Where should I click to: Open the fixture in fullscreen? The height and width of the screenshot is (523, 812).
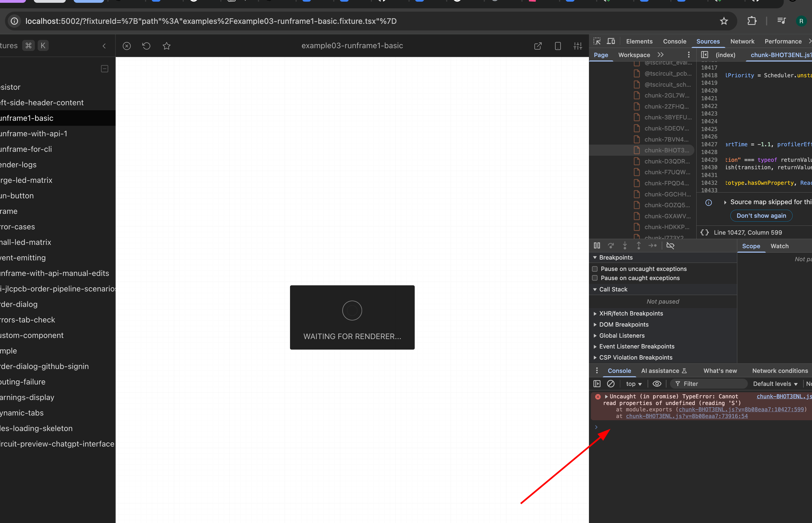[538, 46]
